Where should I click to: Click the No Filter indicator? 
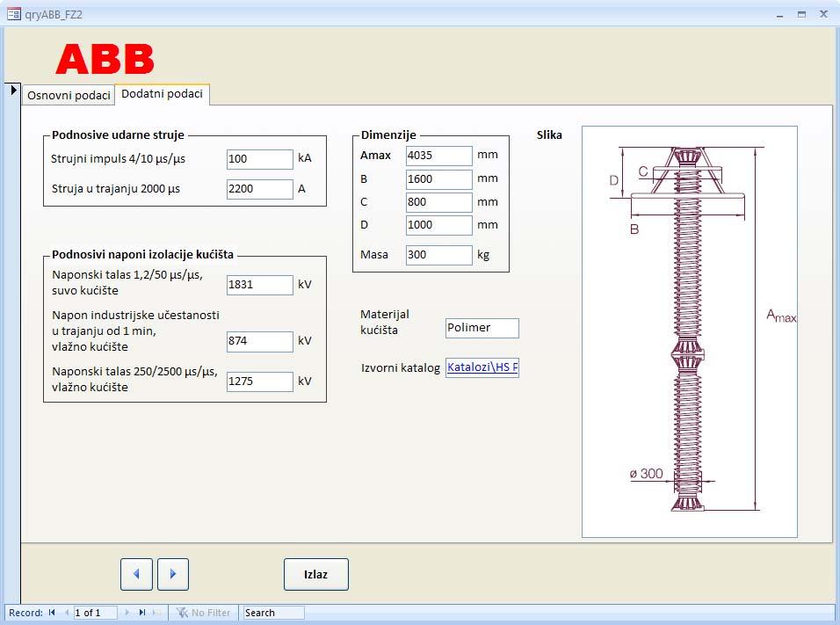204,612
